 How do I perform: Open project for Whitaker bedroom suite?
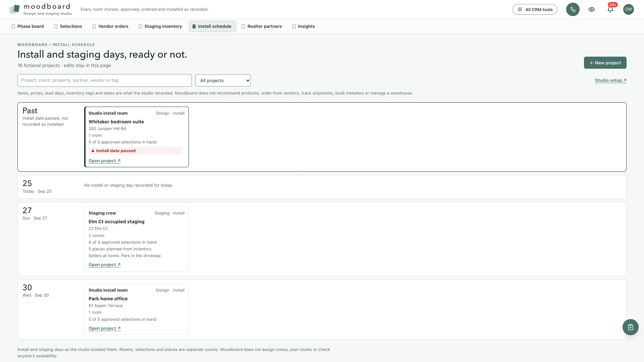104,161
